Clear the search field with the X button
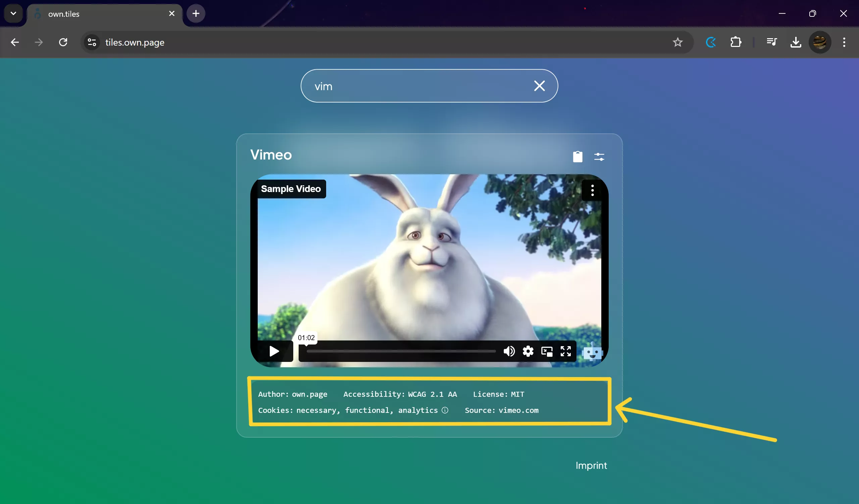Screen dimensions: 859x504 (x=539, y=86)
